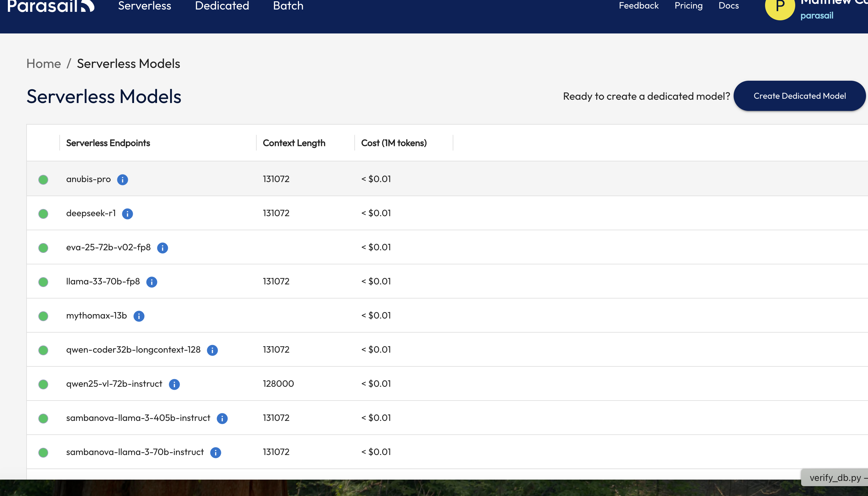Click the info icon next to anubis-pro
The height and width of the screenshot is (496, 868).
(x=123, y=179)
